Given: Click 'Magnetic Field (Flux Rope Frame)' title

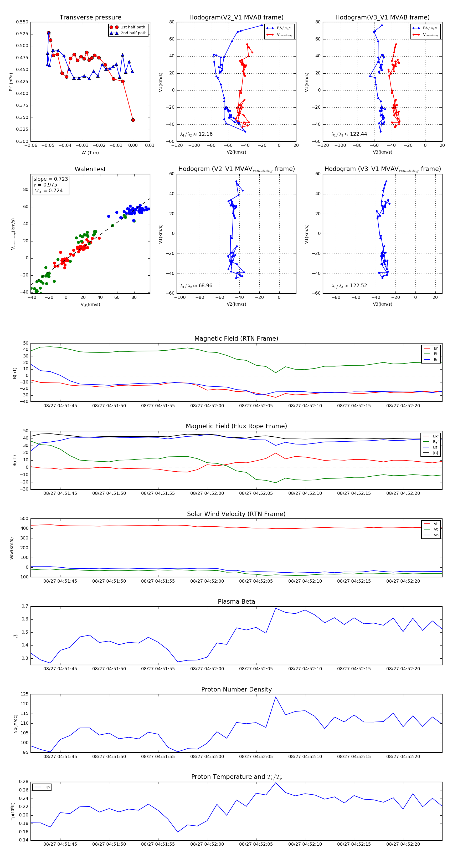Looking at the screenshot, I should (236, 426).
